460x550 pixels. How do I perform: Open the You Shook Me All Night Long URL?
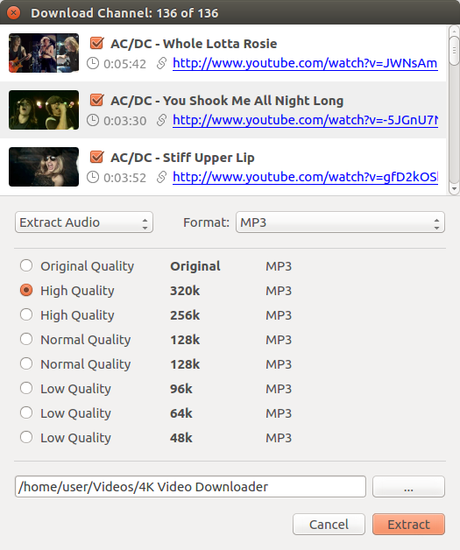(x=305, y=120)
